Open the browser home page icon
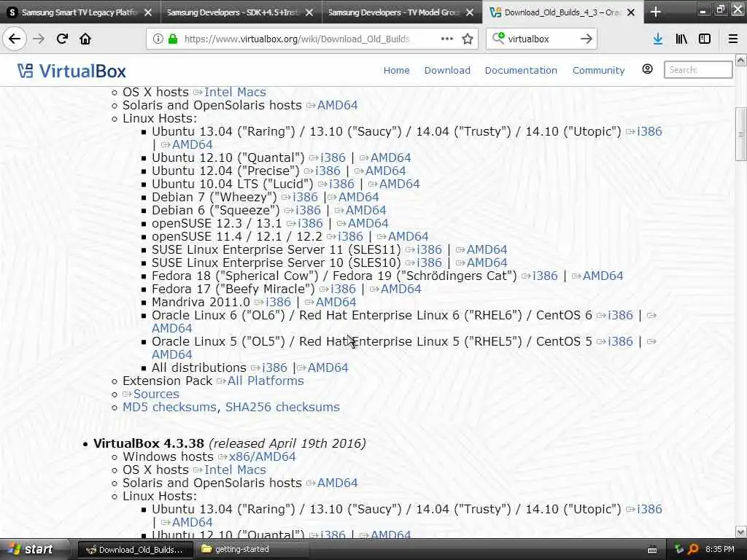747x560 pixels. click(x=85, y=39)
